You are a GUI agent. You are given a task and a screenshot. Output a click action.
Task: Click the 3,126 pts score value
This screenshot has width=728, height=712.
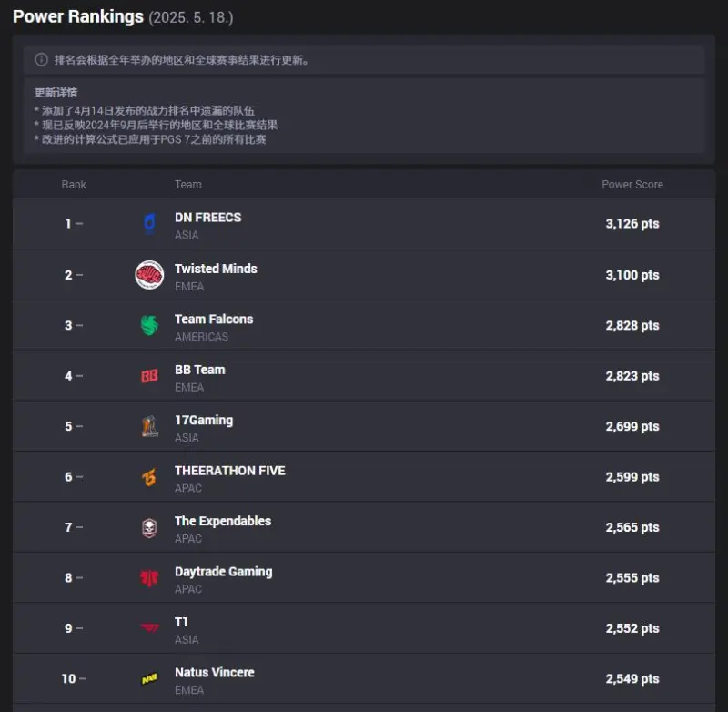point(632,224)
